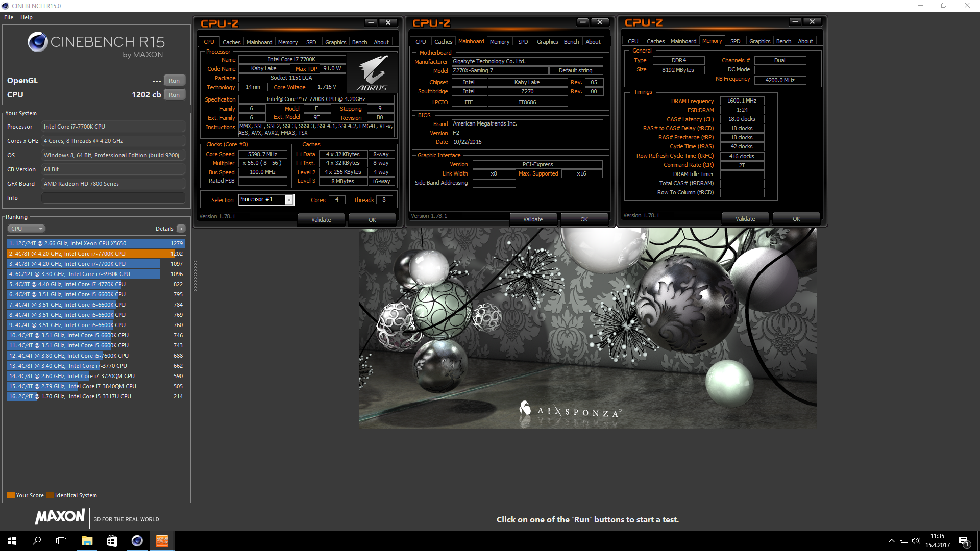Click the Z270X-Gaming 7 model field
This screenshot has height=551, width=980.
point(500,70)
